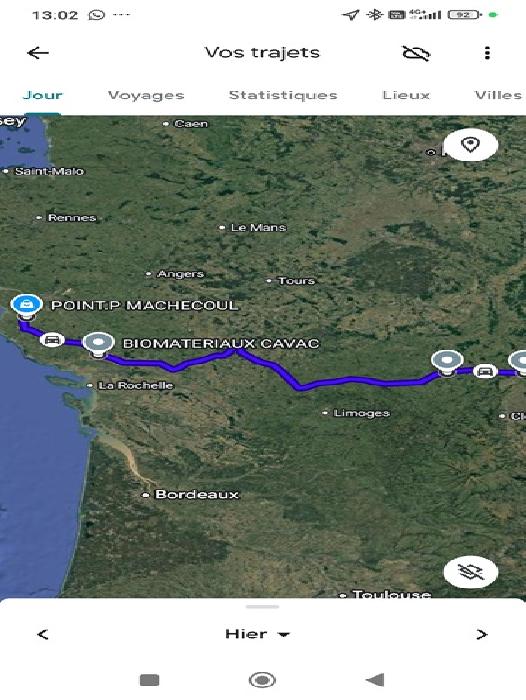Screen dimensions: 526x700
Task: Tap the back arrow in header
Action: coord(38,53)
